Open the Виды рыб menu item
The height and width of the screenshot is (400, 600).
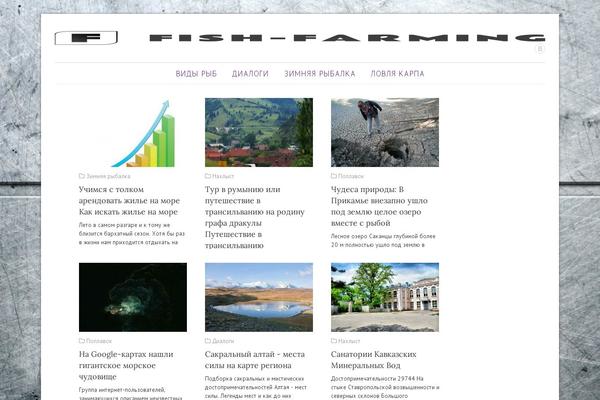point(196,73)
